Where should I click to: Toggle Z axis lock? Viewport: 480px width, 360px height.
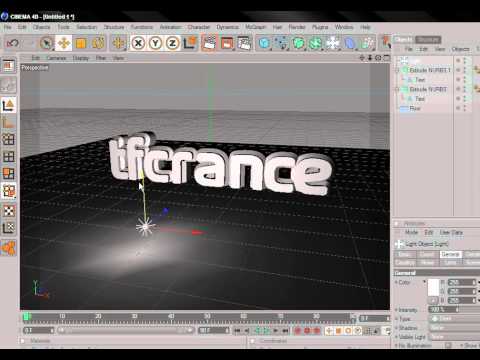click(172, 43)
